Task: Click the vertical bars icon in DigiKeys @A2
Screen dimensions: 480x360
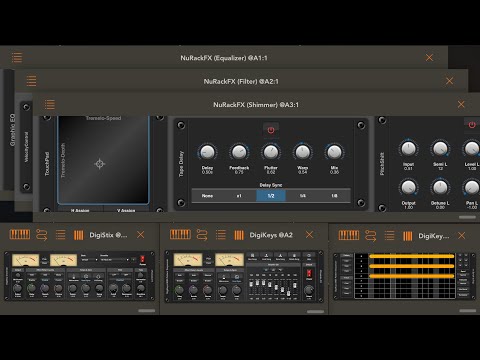Action: 239,235
